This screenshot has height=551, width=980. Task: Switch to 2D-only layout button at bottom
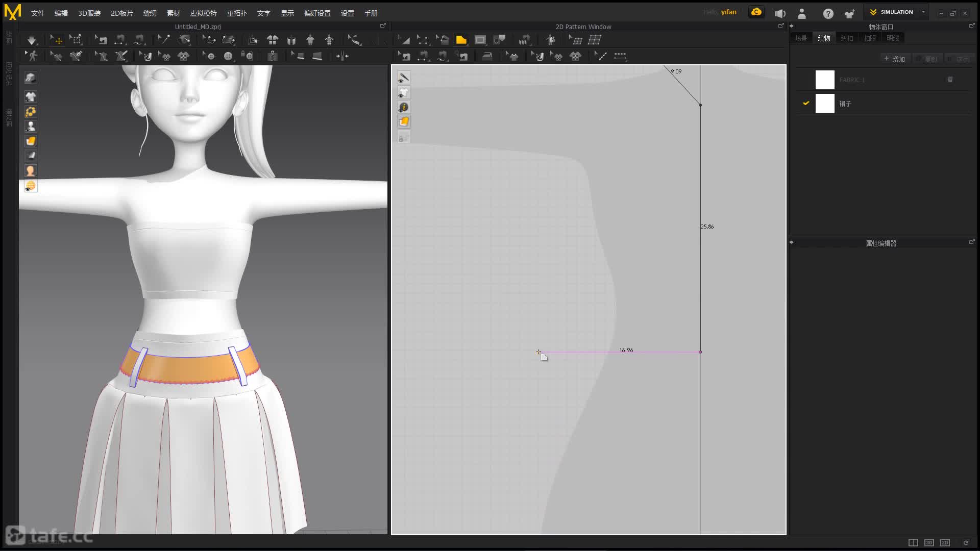(945, 542)
